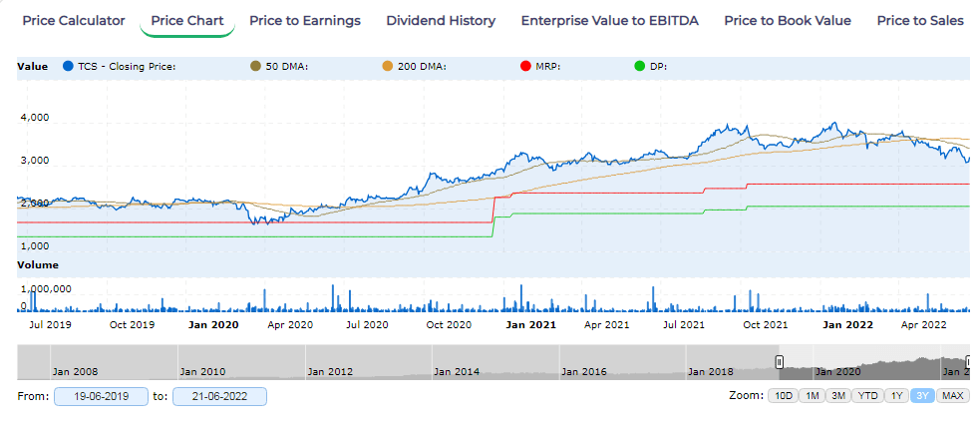This screenshot has height=430, width=980.
Task: Click the green DP legend dot
Action: [640, 67]
